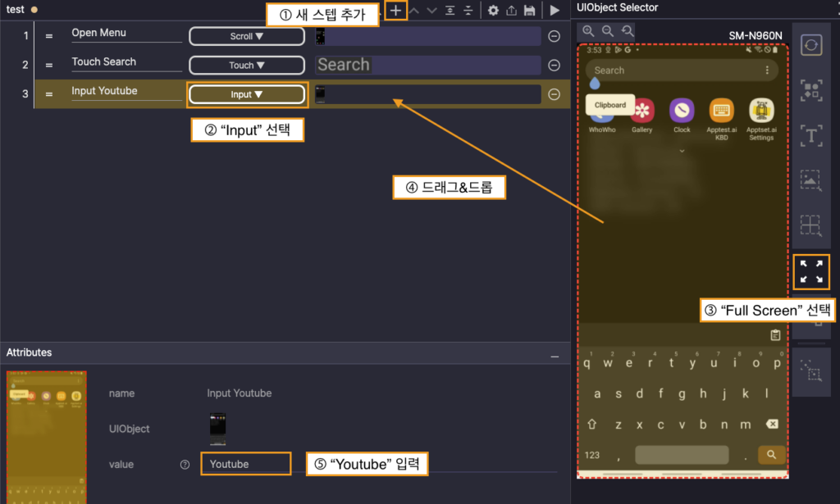Image resolution: width=840 pixels, height=504 pixels.
Task: Zoom out of the device preview
Action: tap(608, 31)
